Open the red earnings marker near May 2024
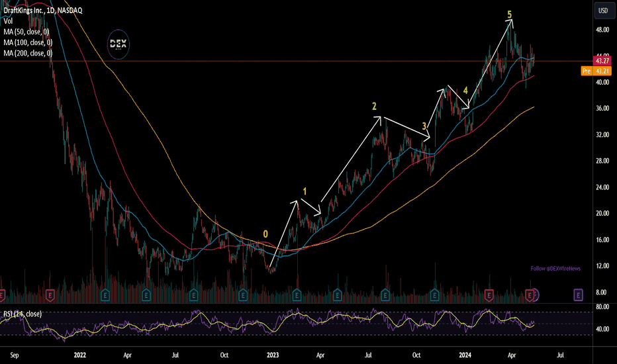 [x=530, y=295]
